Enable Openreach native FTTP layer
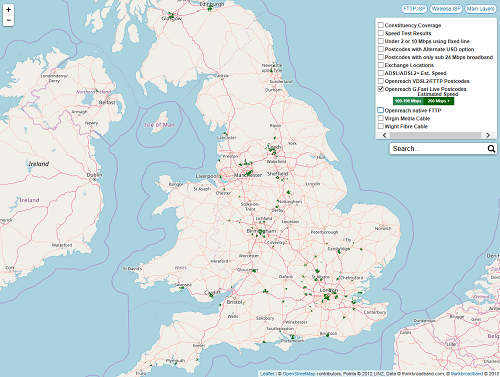The image size is (500, 377). [380, 110]
